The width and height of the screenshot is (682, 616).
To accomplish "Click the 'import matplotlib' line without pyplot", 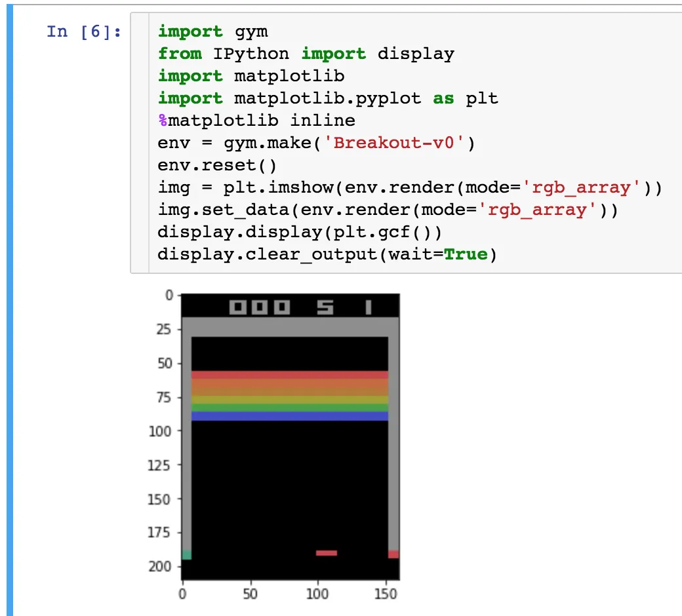I will pos(251,76).
